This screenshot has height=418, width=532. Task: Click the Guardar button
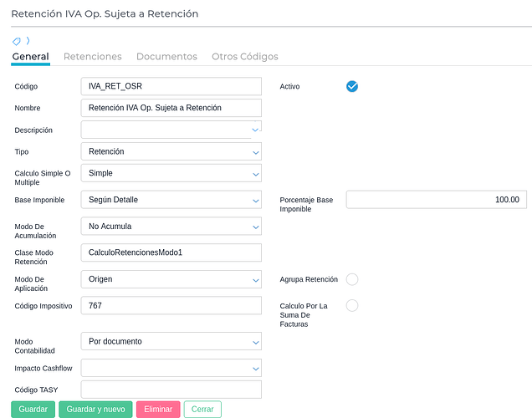[33, 410]
